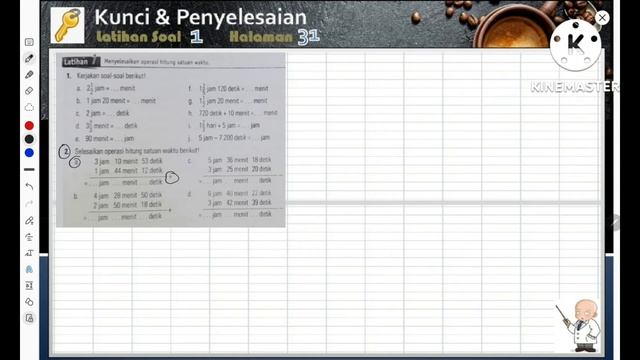Click row '3 jam 42 menit 39 detik'
This screenshot has height=360, width=640.
pos(240,202)
